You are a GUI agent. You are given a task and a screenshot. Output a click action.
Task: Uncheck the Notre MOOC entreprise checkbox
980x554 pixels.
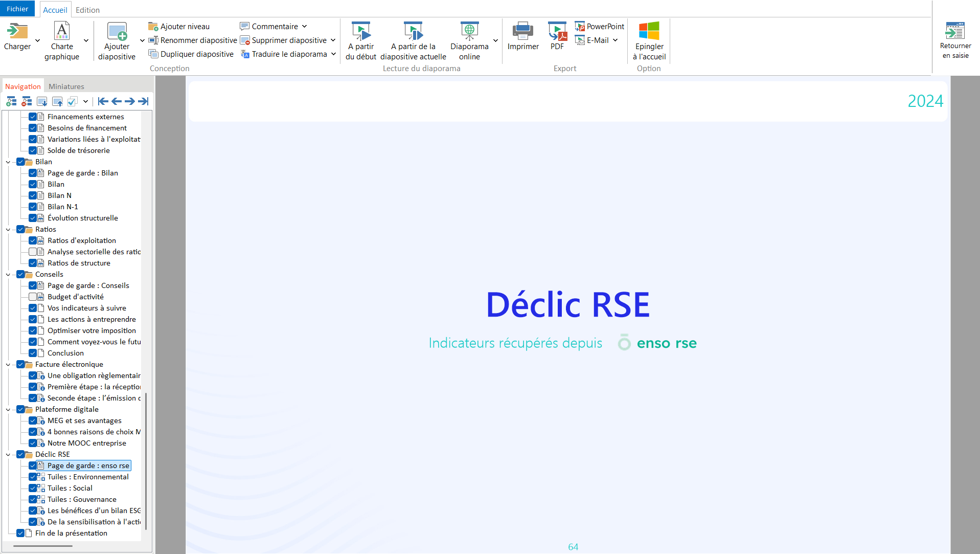(x=33, y=443)
